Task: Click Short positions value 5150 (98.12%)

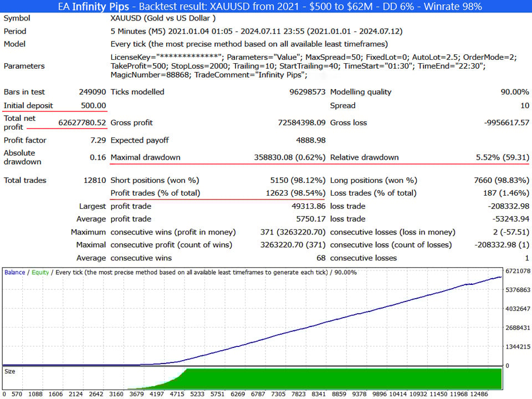Action: tap(298, 181)
